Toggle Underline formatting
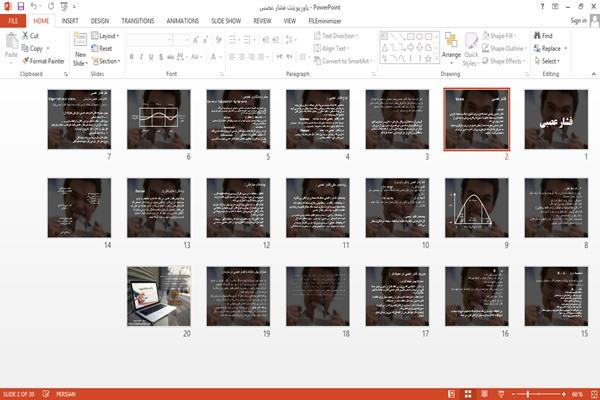 coord(151,57)
